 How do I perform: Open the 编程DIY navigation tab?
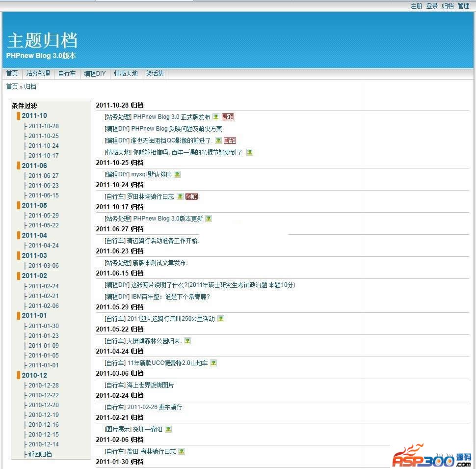click(95, 74)
